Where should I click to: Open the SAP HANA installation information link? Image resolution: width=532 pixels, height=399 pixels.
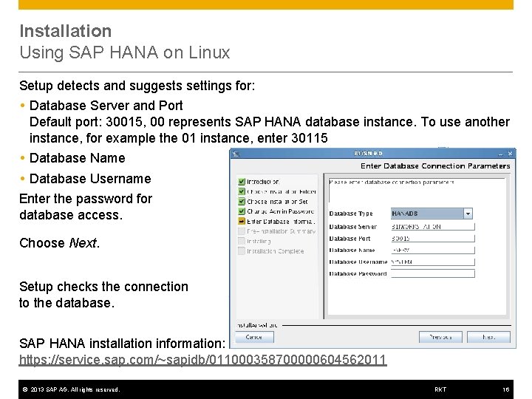click(x=203, y=360)
